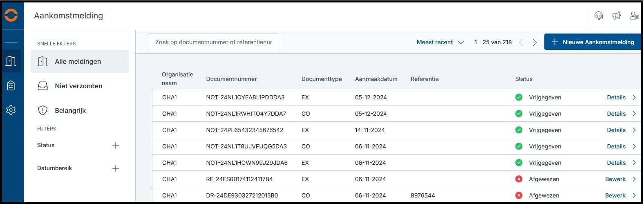The height and width of the screenshot is (204, 644).
Task: Expand the Status filter
Action: click(116, 146)
